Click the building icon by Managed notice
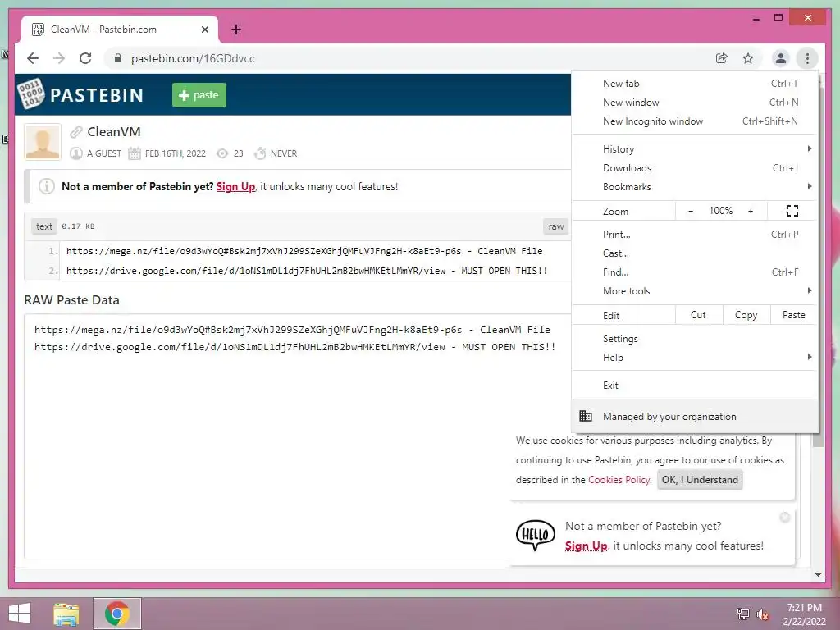 click(x=586, y=416)
